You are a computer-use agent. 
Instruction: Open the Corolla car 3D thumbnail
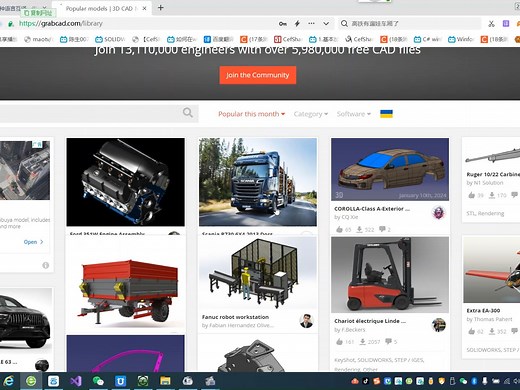point(390,169)
